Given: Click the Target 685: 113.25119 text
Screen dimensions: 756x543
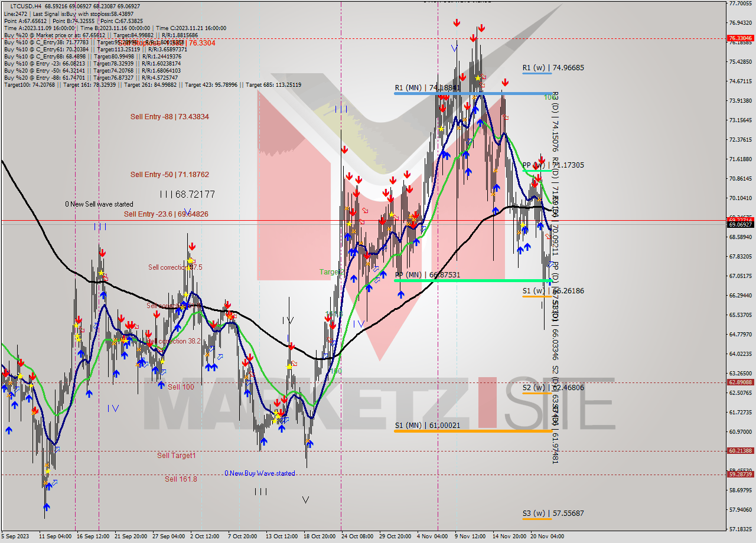Looking at the screenshot, I should (273, 85).
